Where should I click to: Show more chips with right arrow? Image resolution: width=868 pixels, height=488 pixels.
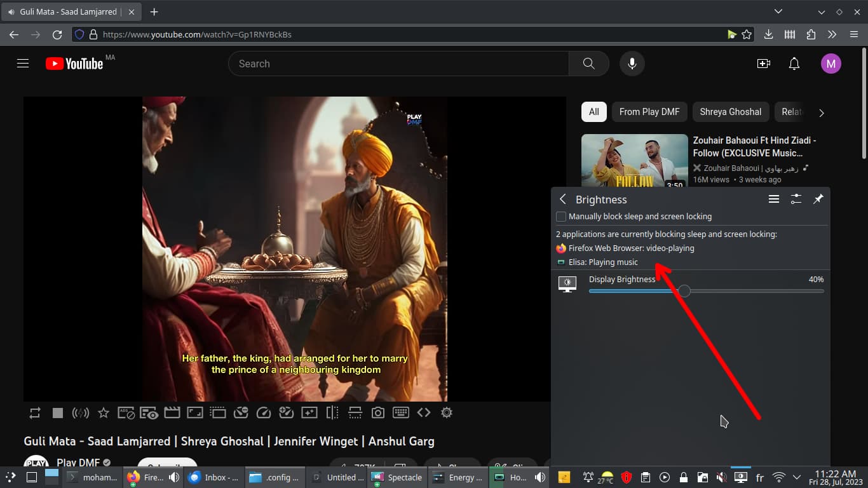click(x=821, y=113)
